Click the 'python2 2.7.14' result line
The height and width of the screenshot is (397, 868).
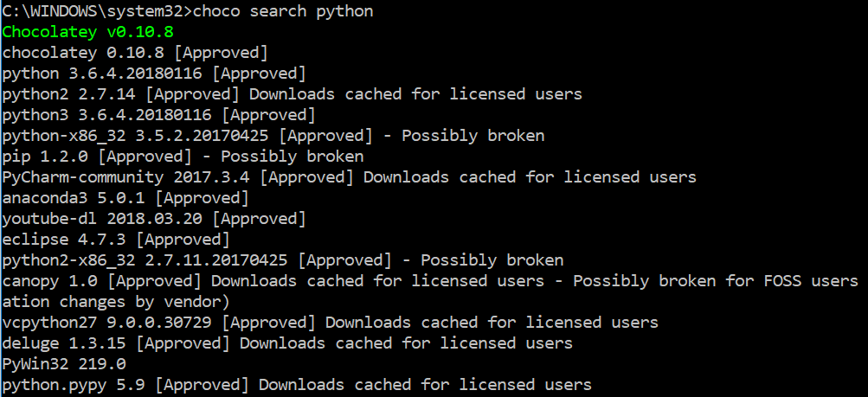(x=293, y=94)
